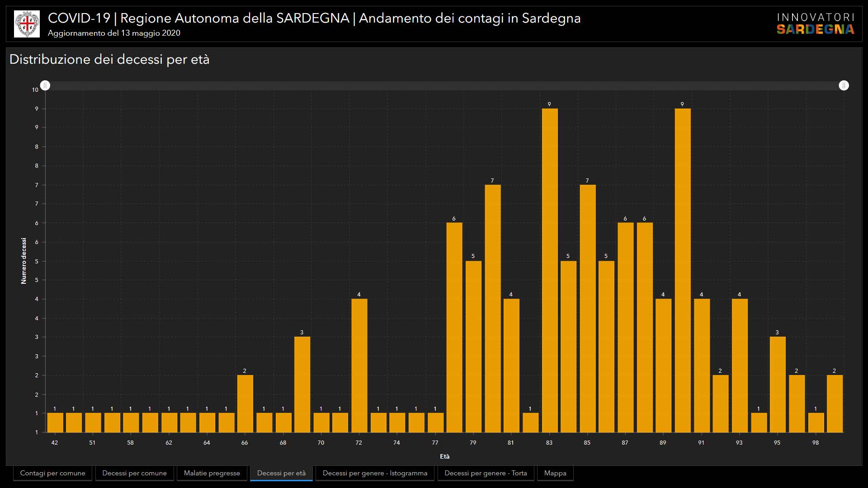Switch to Decessi per genere - Torta tab
This screenshot has width=868, height=488.
click(486, 473)
